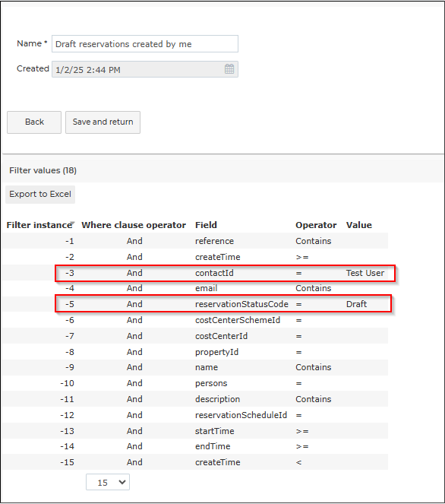Click the < operator in row -15
The width and height of the screenshot is (445, 504).
pos(298,462)
